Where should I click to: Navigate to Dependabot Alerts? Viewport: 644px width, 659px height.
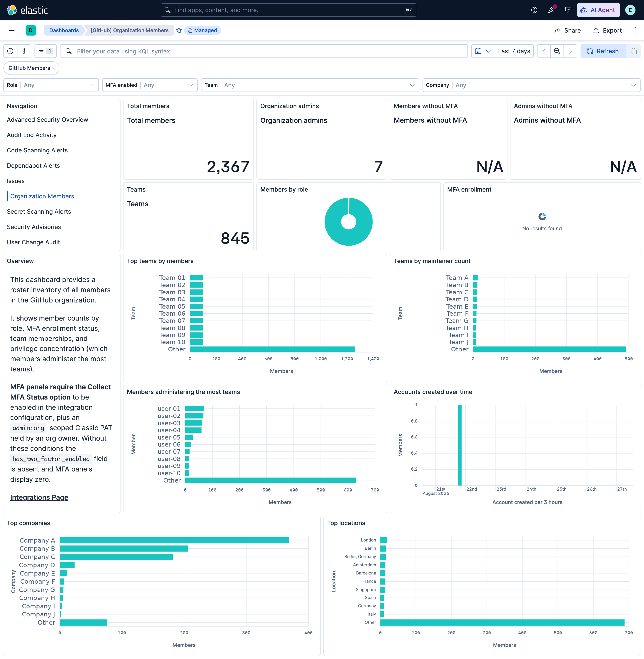tap(33, 166)
